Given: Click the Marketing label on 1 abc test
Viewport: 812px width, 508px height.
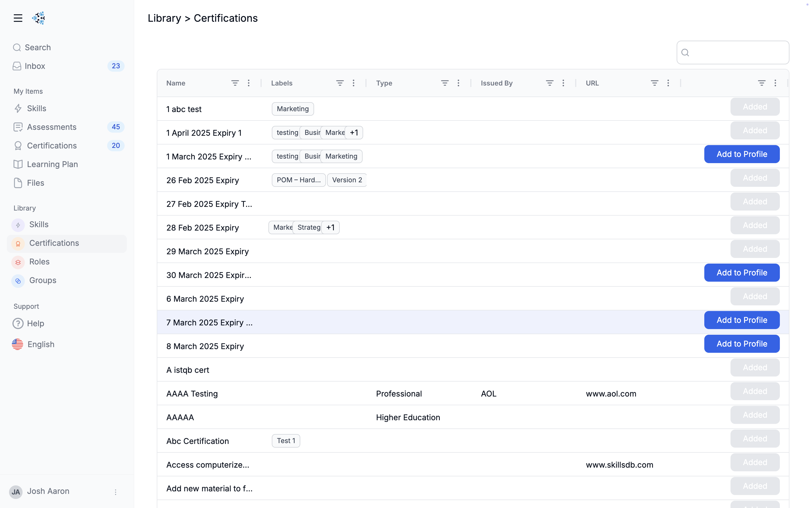Looking at the screenshot, I should pos(293,109).
